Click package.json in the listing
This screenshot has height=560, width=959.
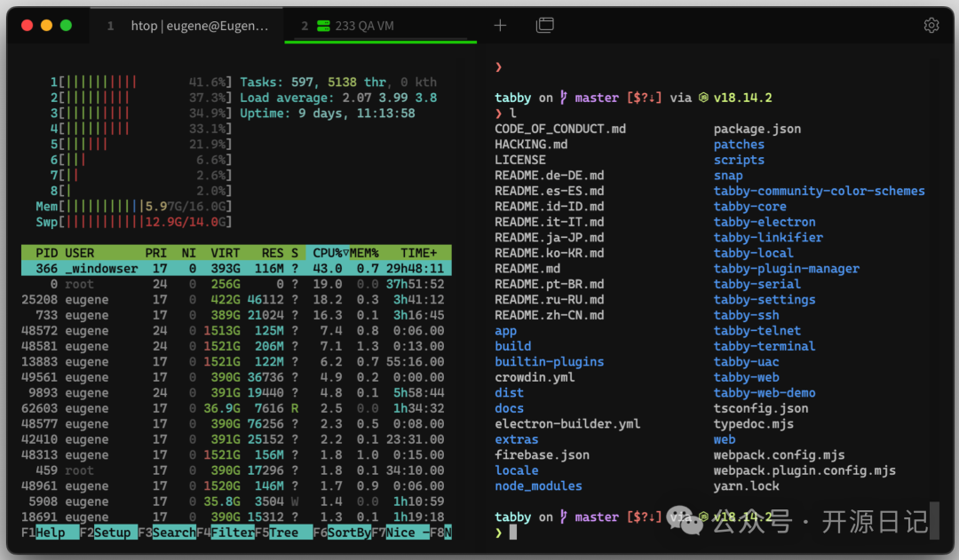coord(757,129)
